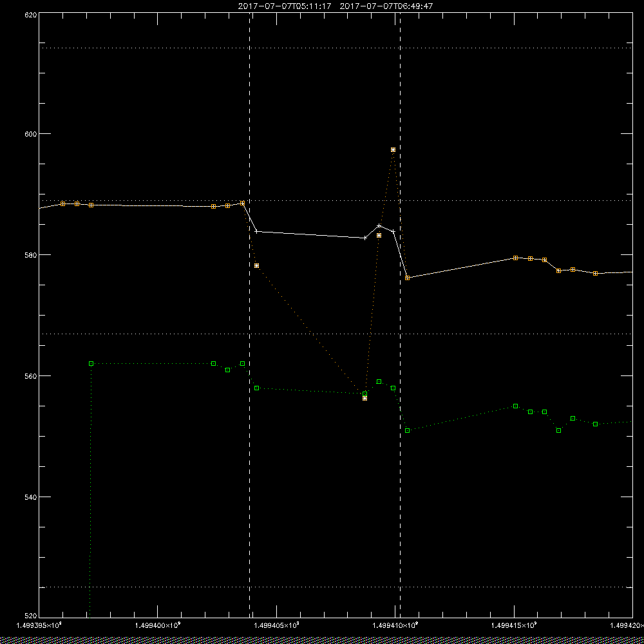Select the highest orange data point near 597
This screenshot has height=644, width=644.
pyautogui.click(x=393, y=149)
